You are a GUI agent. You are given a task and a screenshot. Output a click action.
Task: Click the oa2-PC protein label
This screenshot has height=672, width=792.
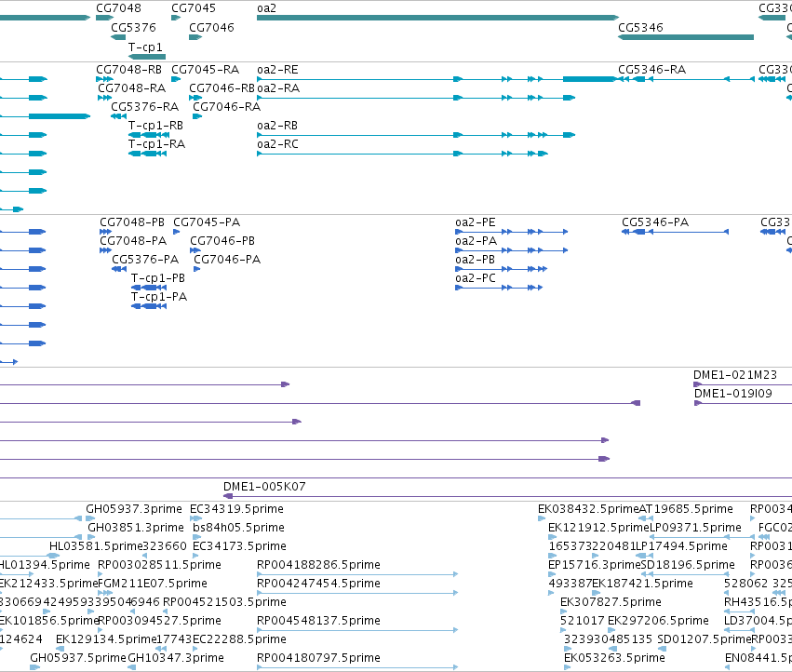click(x=476, y=278)
